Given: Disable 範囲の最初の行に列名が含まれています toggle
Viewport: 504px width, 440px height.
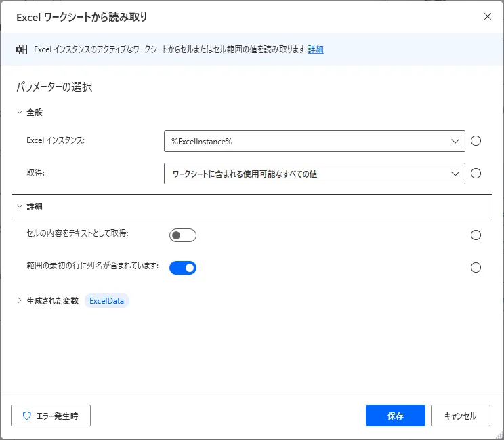Looking at the screenshot, I should tap(182, 268).
